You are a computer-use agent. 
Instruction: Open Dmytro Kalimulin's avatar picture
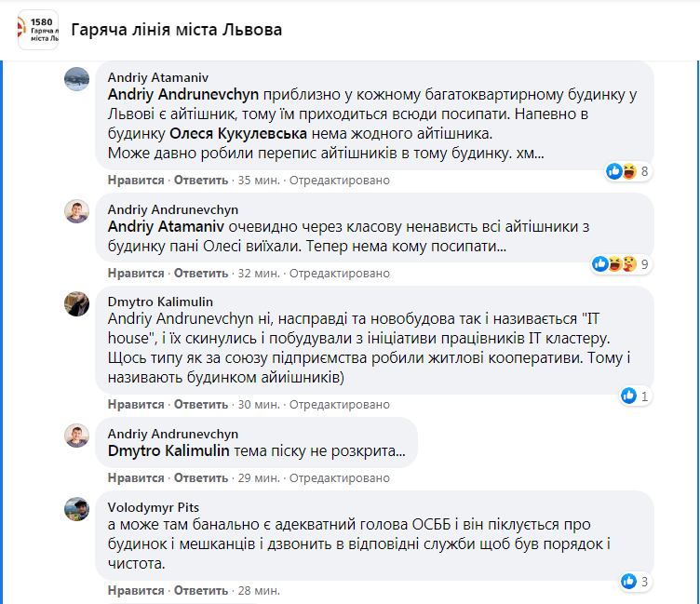pos(76,303)
